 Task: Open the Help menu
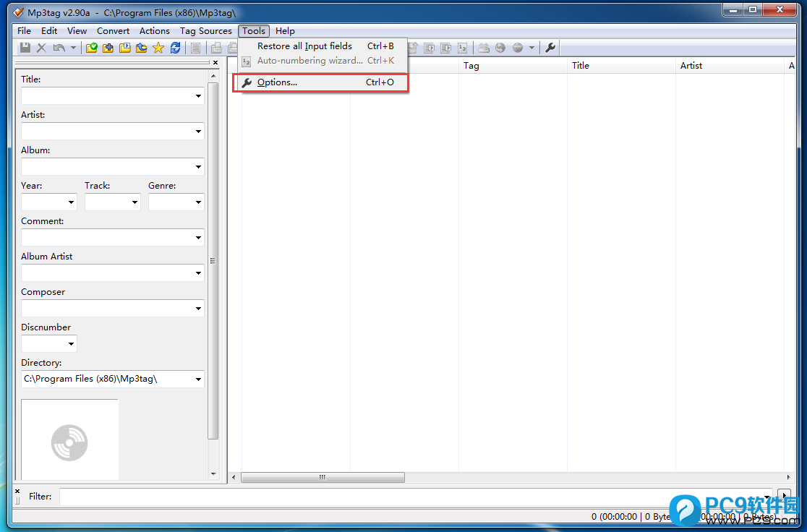click(x=285, y=31)
